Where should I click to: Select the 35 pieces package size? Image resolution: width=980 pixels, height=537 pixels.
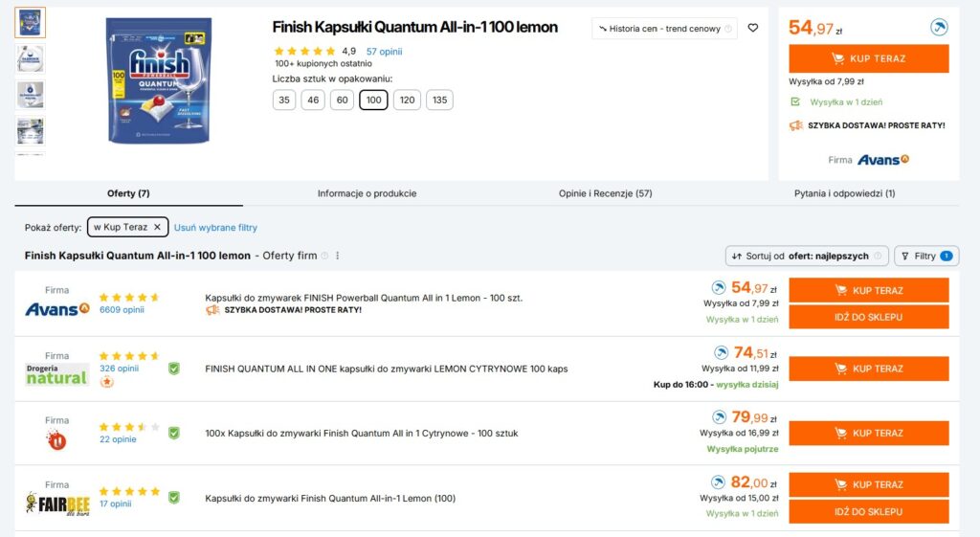coord(284,100)
